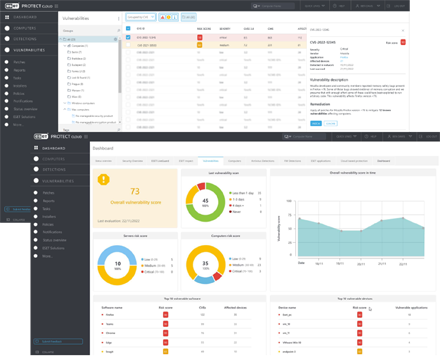Screen dimensions: 440x363
Task: Open Tasks in the front Dashboard window sidebar
Action: pos(46,209)
